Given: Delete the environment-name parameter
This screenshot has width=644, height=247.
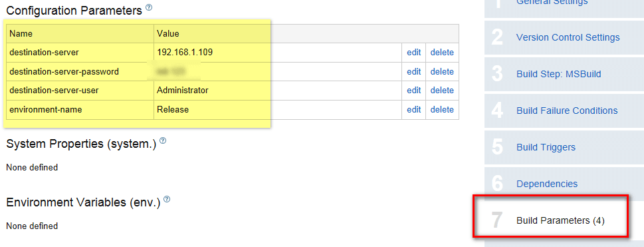Looking at the screenshot, I should point(442,109).
